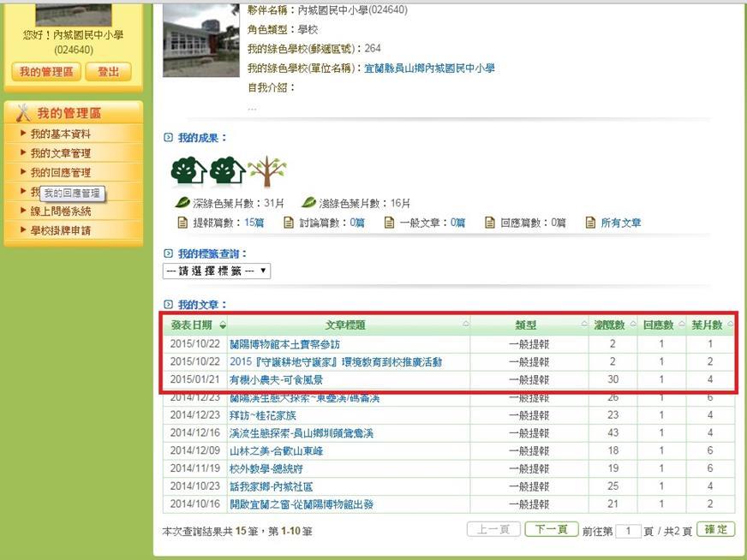Select 學校掛牌申請 from the sidebar menu
747x560 pixels.
[60, 230]
